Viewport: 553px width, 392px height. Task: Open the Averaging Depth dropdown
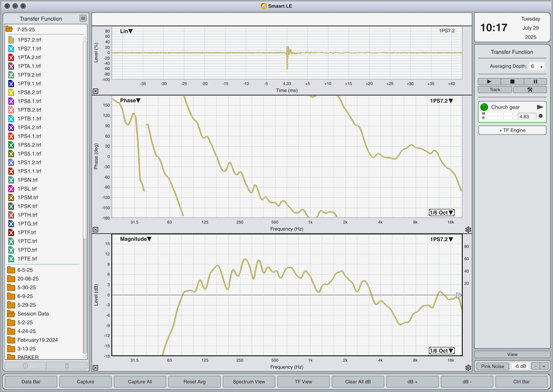coord(536,66)
